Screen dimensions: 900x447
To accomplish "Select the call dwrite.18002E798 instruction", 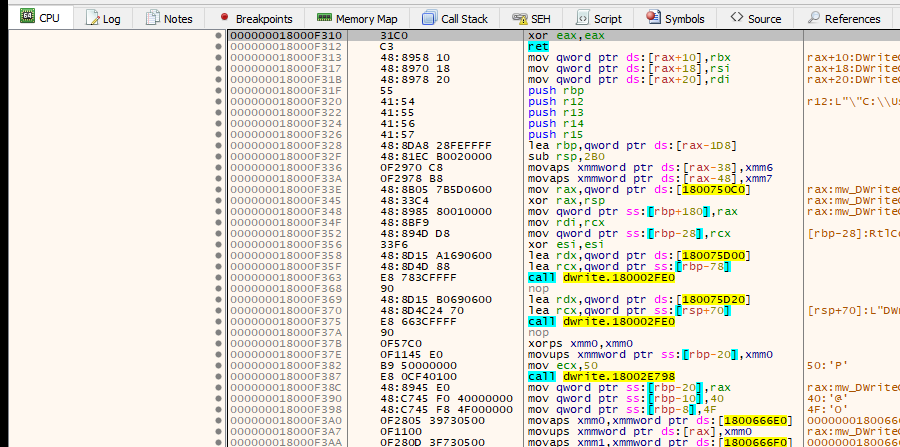I will click(602, 377).
